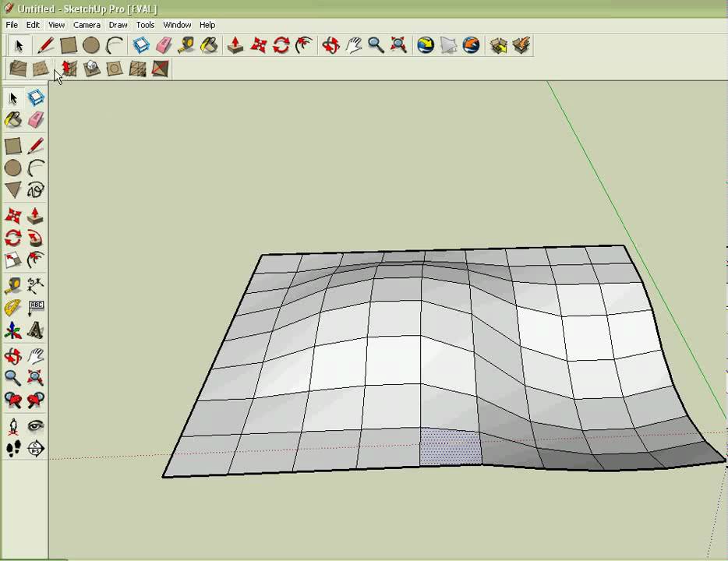Image resolution: width=728 pixels, height=561 pixels.
Task: Select the Push/Pull tool in top toolbar
Action: click(x=235, y=45)
